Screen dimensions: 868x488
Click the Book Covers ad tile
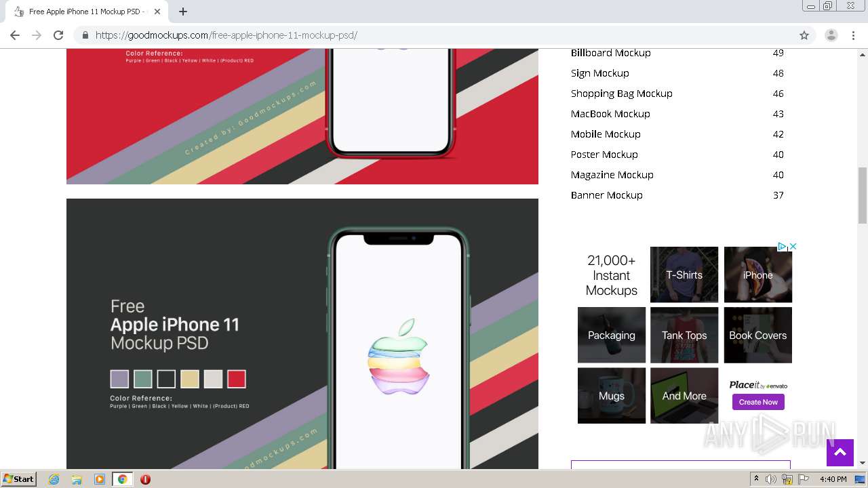pos(757,335)
